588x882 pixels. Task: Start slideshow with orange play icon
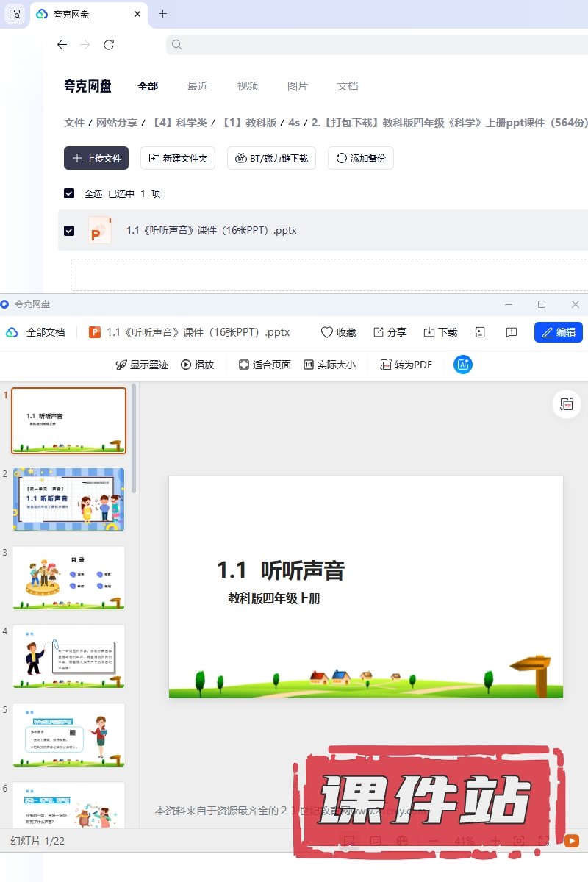571,841
